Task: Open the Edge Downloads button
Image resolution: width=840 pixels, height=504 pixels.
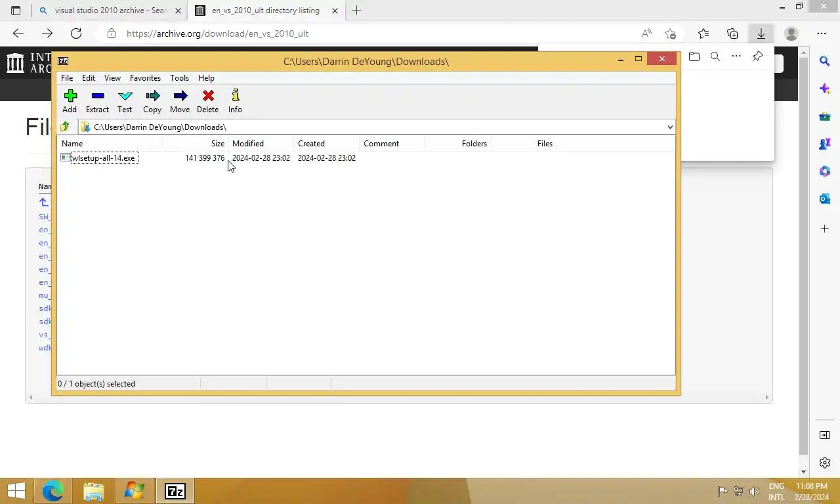Action: pos(761,33)
